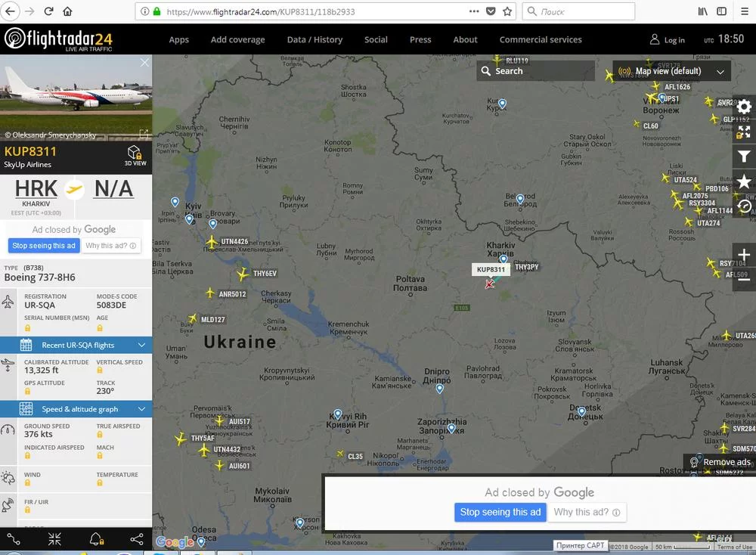
Task: Click Why this ad? in bottom banner
Action: point(587,512)
